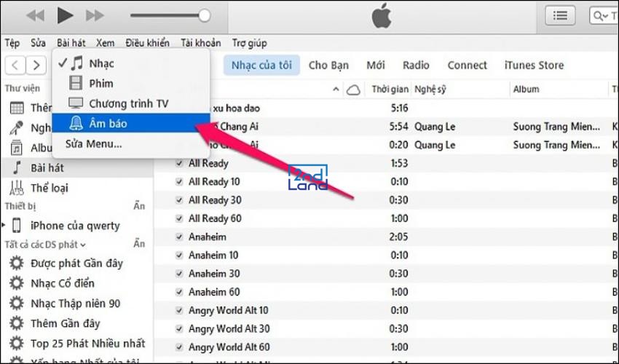Image resolution: width=619 pixels, height=364 pixels.
Task: Select the Angry World Alt 60 song
Action: point(229,347)
